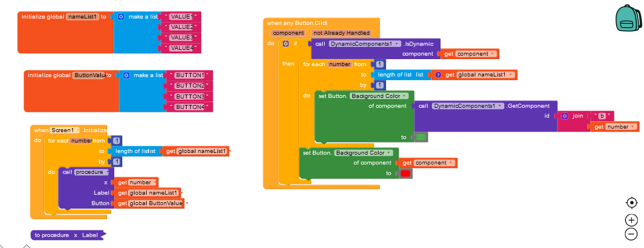
Task: Click the question mark icon beside get global nameList1
Action: (438, 75)
